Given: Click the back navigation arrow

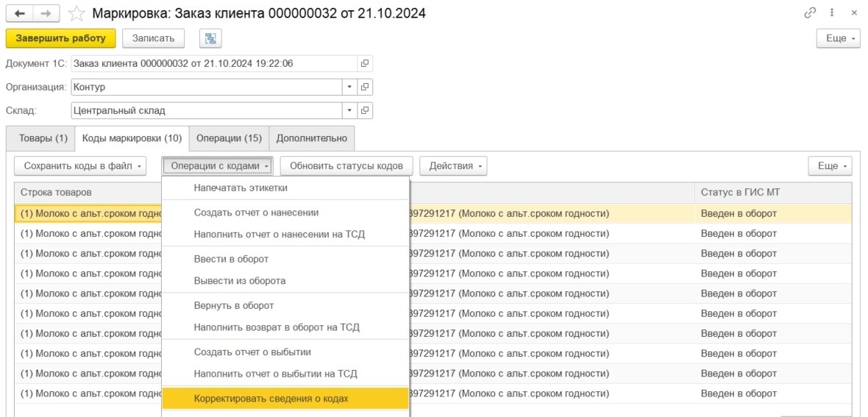Looking at the screenshot, I should pos(20,13).
